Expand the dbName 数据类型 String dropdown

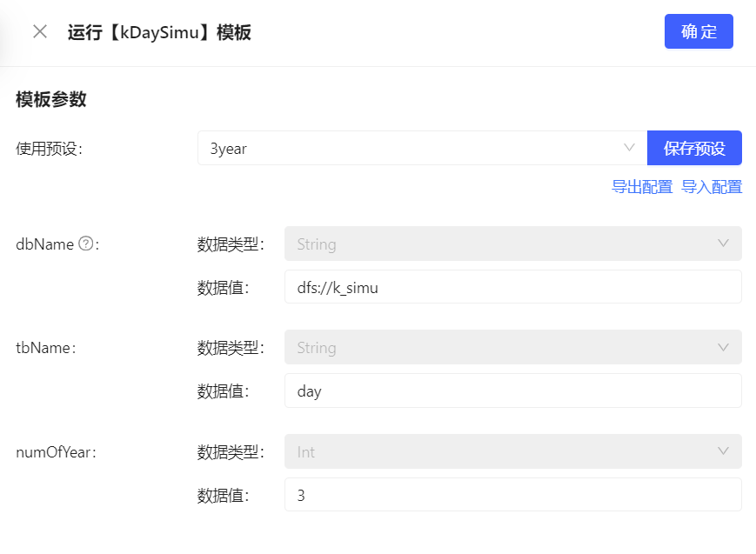coord(512,244)
